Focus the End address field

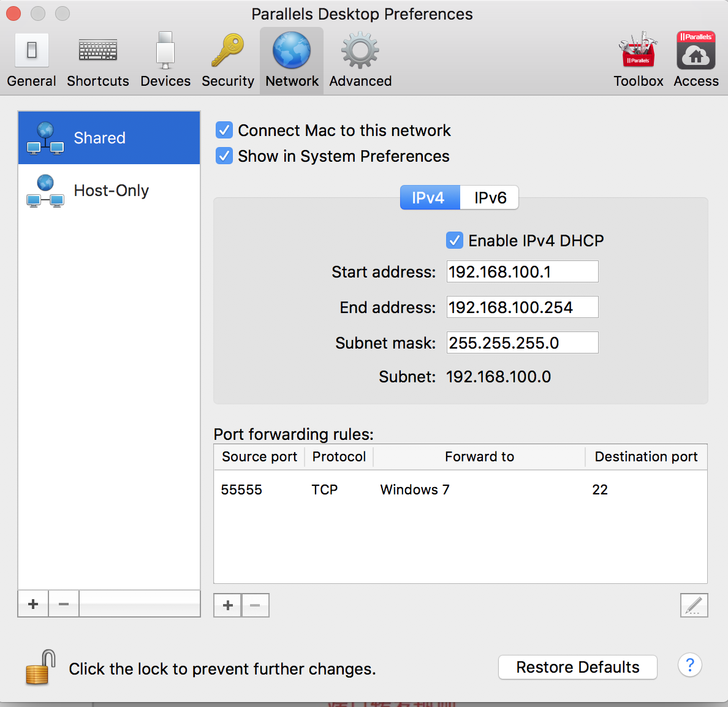click(522, 308)
